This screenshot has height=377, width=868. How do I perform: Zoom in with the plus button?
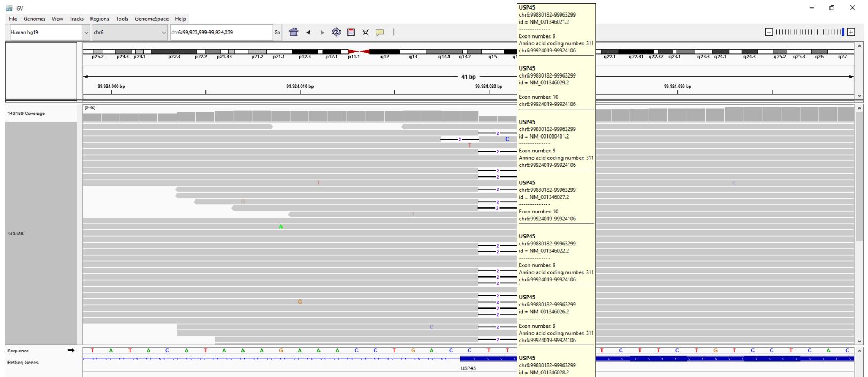click(x=850, y=32)
